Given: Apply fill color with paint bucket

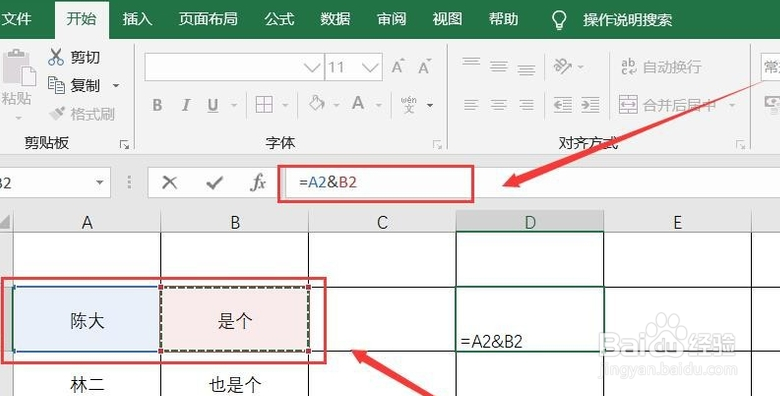Looking at the screenshot, I should click(x=316, y=104).
